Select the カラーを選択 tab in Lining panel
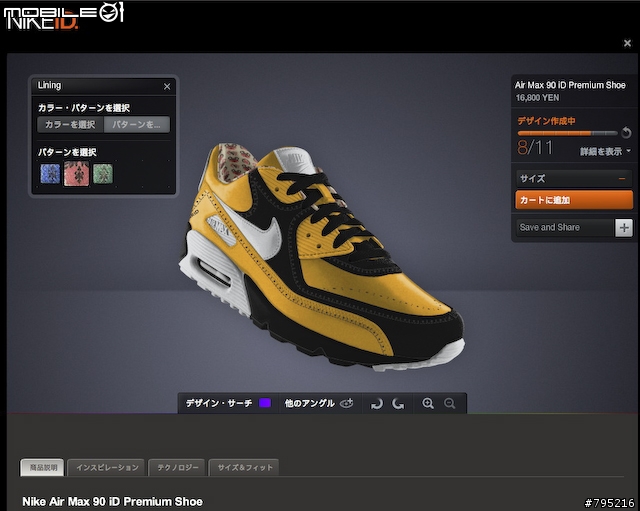The height and width of the screenshot is (511, 640). tap(70, 124)
